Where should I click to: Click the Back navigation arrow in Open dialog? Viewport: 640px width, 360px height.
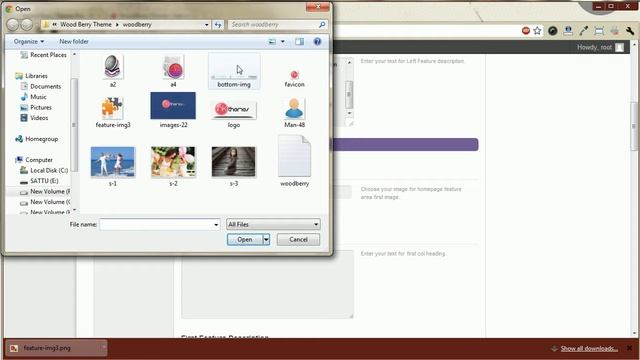(13, 24)
